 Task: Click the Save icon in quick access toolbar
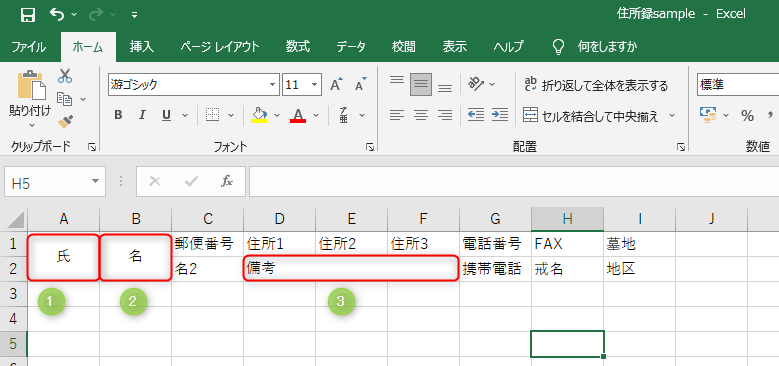click(28, 15)
